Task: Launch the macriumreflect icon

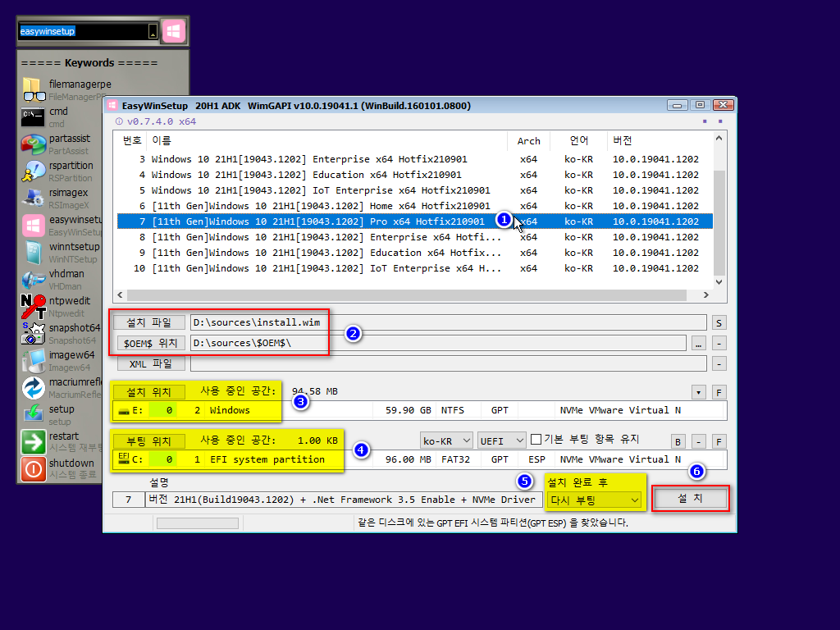Action: 33,388
